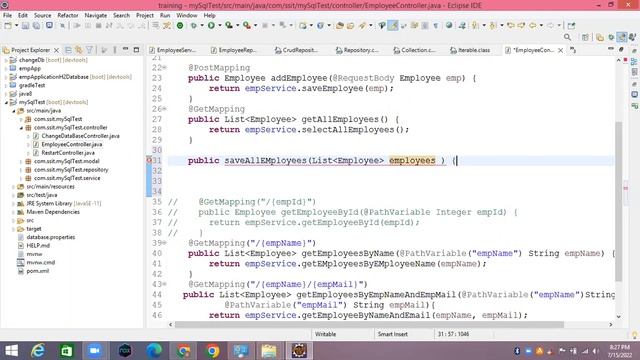The image size is (640, 360).
Task: Show hidden editor tabs list
Action: pos(573,50)
